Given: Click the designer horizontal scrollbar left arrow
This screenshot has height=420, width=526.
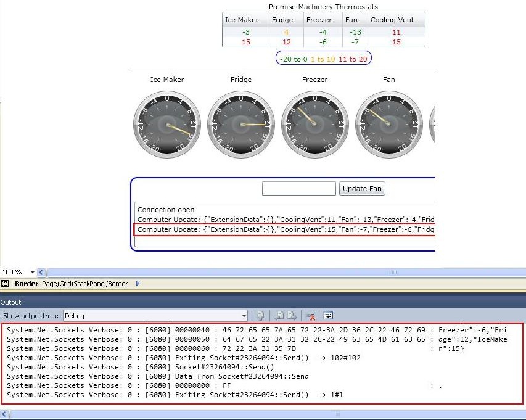Looking at the screenshot, I should pyautogui.click(x=41, y=272).
